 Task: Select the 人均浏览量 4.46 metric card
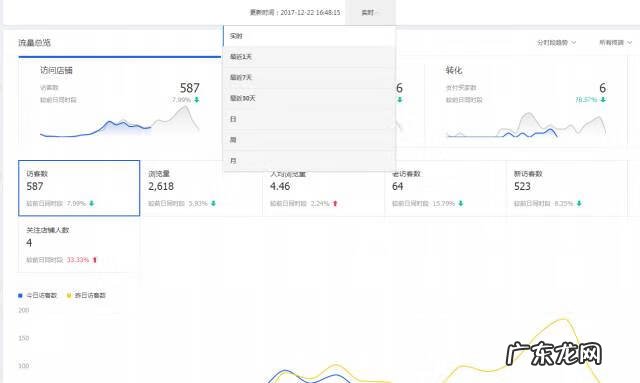pyautogui.click(x=323, y=188)
